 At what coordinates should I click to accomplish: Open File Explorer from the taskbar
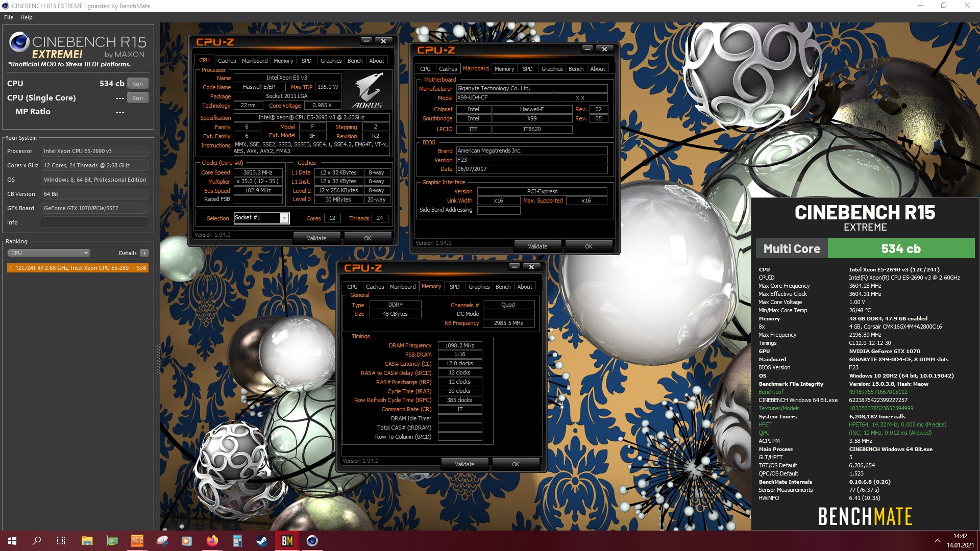pos(87,541)
